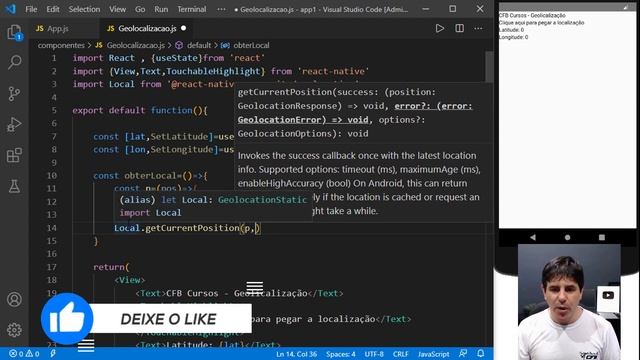
Task: Click 'SetLongitude' on line 8
Action: coord(182,149)
